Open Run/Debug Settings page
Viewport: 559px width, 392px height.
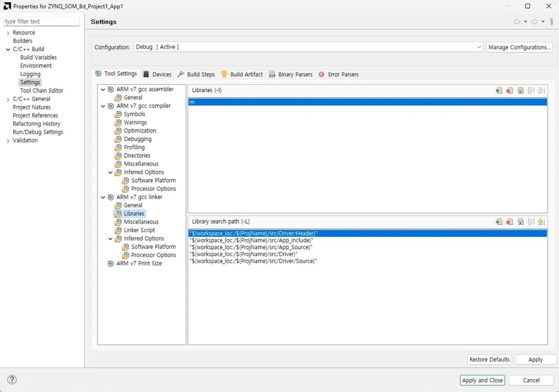coord(38,132)
